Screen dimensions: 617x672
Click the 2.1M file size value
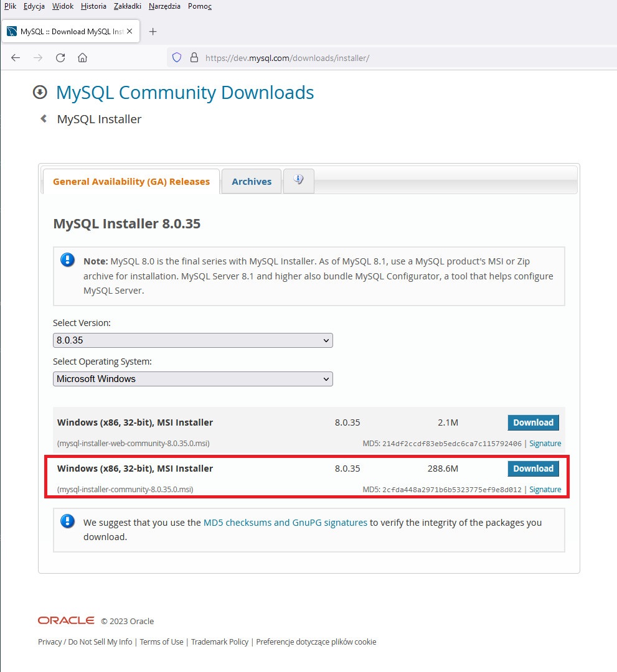tap(448, 422)
